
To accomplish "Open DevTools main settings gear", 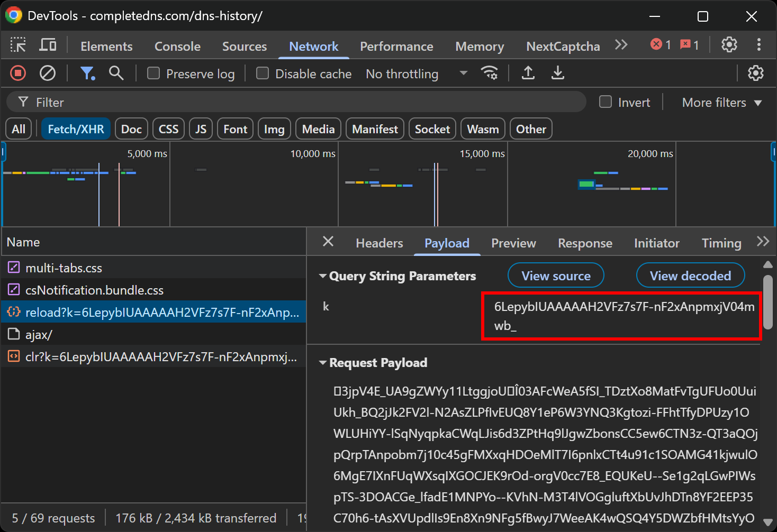I will click(x=729, y=45).
